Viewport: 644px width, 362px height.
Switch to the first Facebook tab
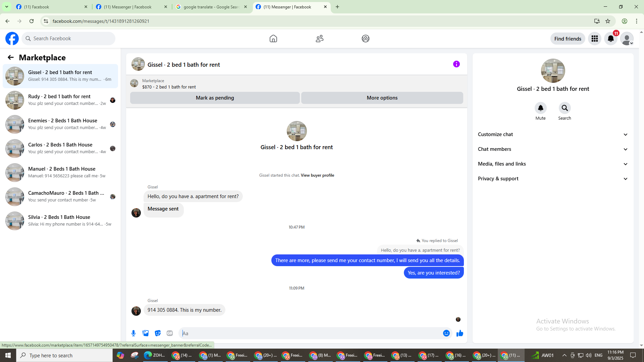coord(52,7)
